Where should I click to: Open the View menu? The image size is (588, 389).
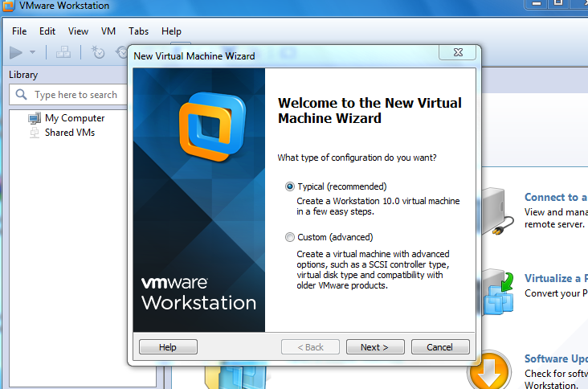[x=78, y=31]
